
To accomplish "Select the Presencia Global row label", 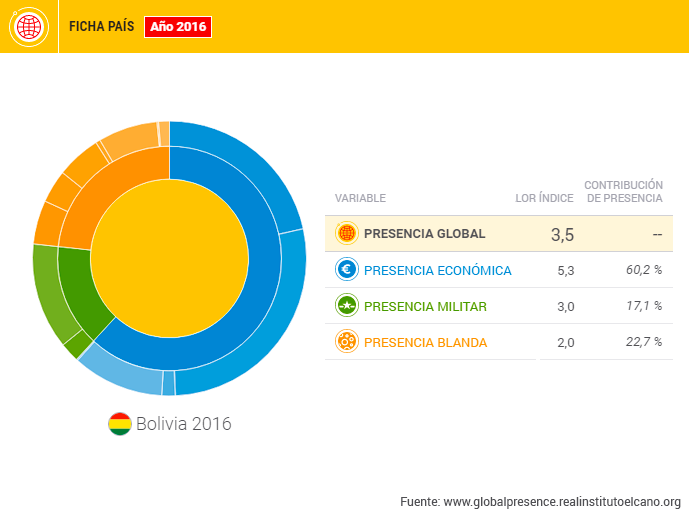I will 424,234.
